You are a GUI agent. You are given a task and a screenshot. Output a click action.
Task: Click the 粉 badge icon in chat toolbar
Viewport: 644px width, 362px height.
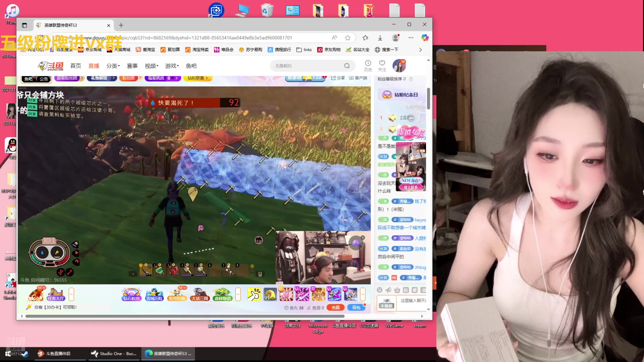(406, 290)
